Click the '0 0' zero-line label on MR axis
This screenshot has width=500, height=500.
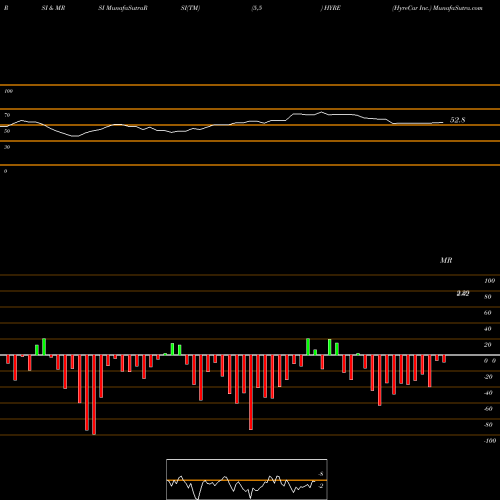(x=490, y=361)
